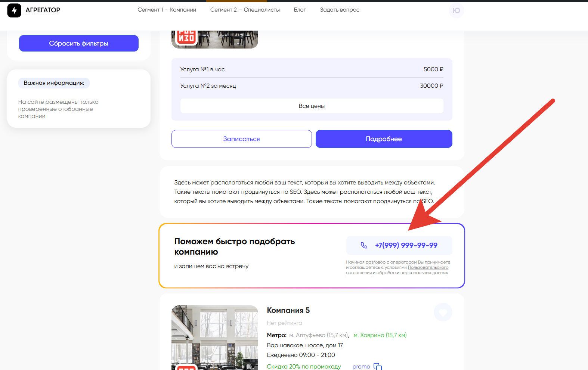Open the "Компания 5" title
Screen dimensions: 588x370
288,310
